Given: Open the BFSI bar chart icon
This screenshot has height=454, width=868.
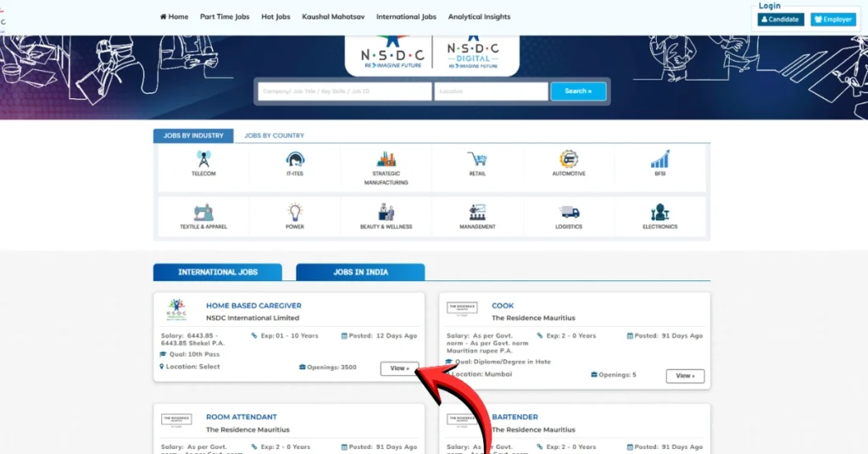Looking at the screenshot, I should tap(659, 159).
